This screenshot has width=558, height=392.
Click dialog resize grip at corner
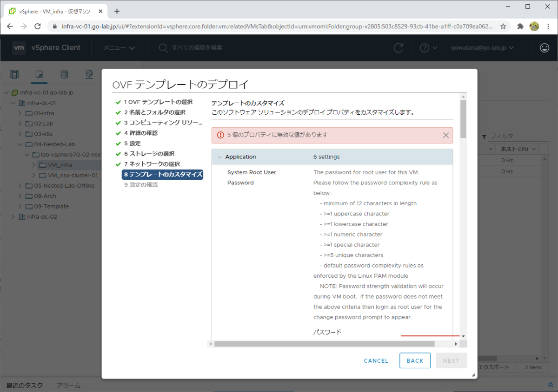tap(473, 374)
